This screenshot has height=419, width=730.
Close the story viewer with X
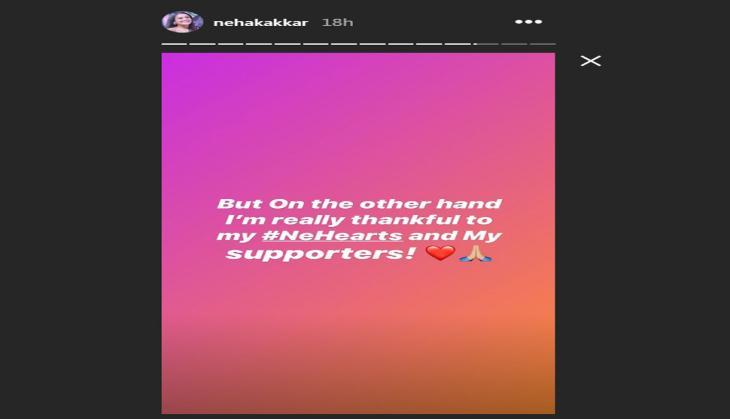coord(591,61)
